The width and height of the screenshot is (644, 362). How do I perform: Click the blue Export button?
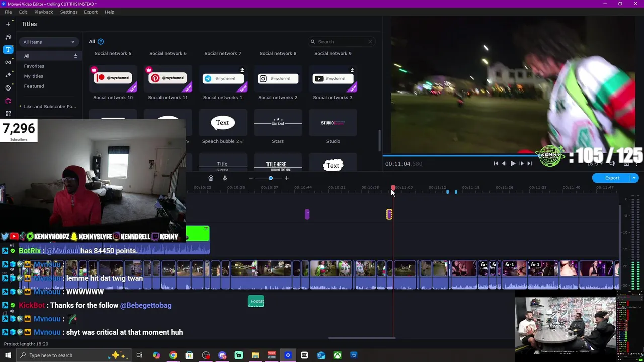[x=612, y=178]
